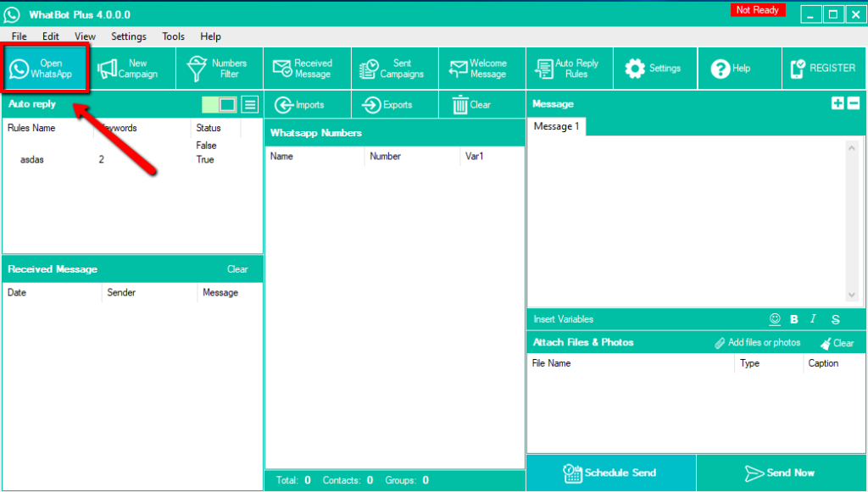868x492 pixels.
Task: Add a new message tab with plus icon
Action: click(837, 103)
